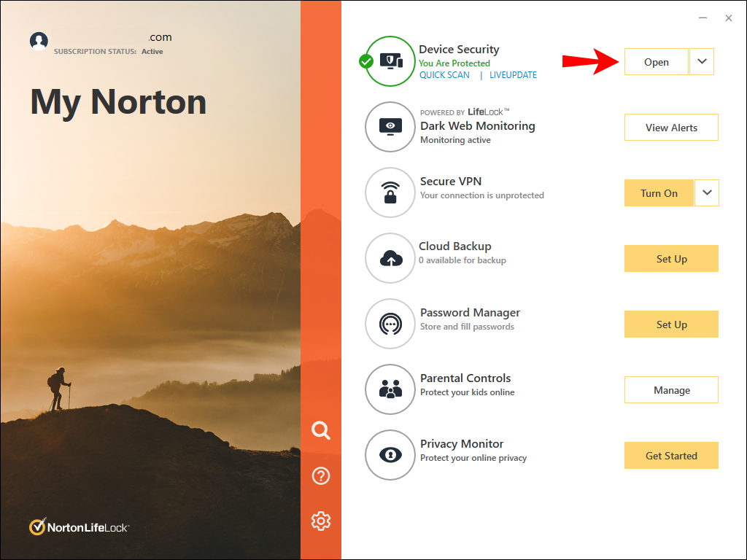
Task: Click the Password Manager vault icon
Action: tap(390, 324)
